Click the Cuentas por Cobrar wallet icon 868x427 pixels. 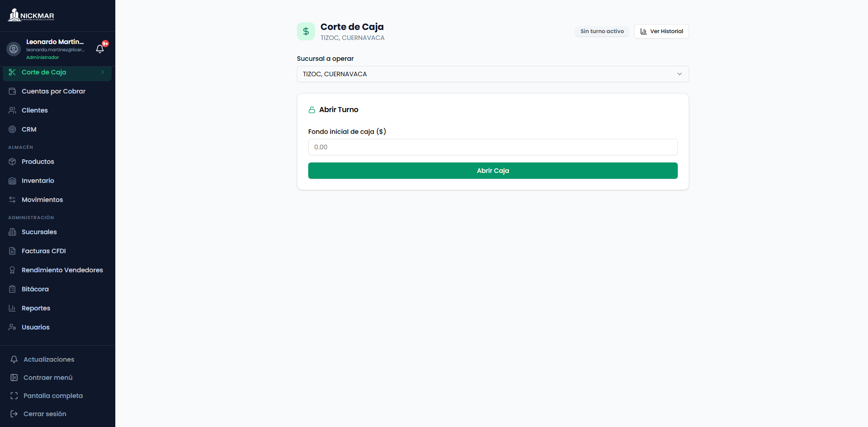point(12,91)
